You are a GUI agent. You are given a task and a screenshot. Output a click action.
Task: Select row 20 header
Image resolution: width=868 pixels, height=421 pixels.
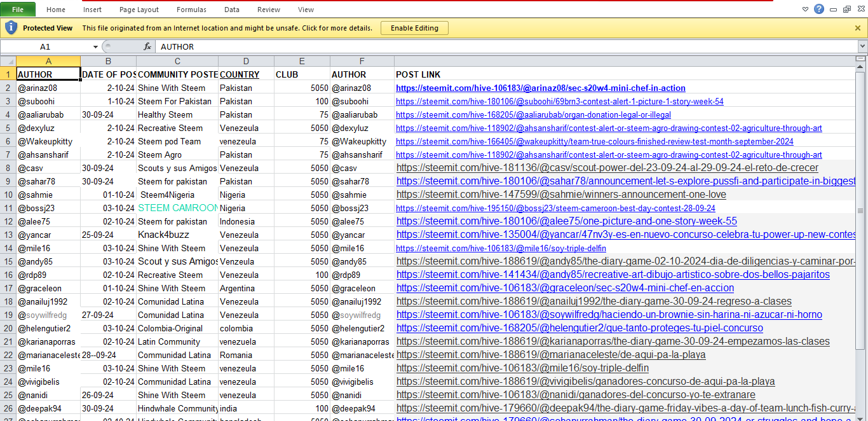8,328
